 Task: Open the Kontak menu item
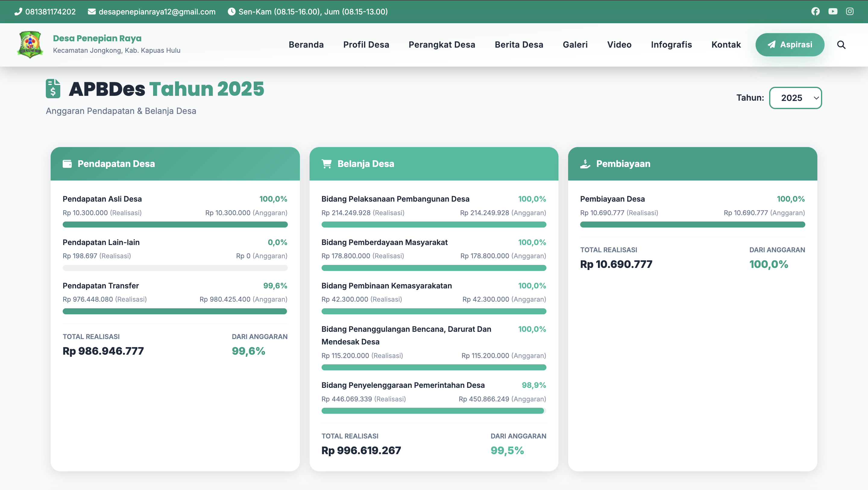point(726,45)
